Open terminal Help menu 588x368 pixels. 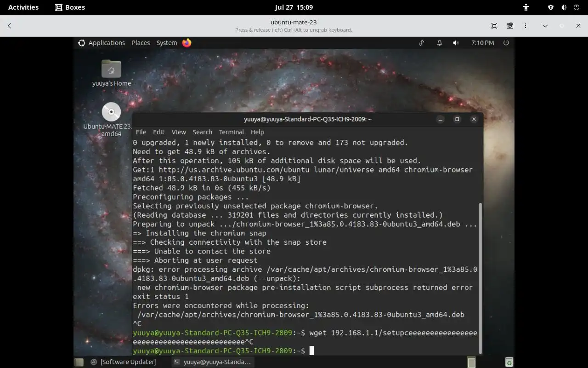tap(257, 132)
